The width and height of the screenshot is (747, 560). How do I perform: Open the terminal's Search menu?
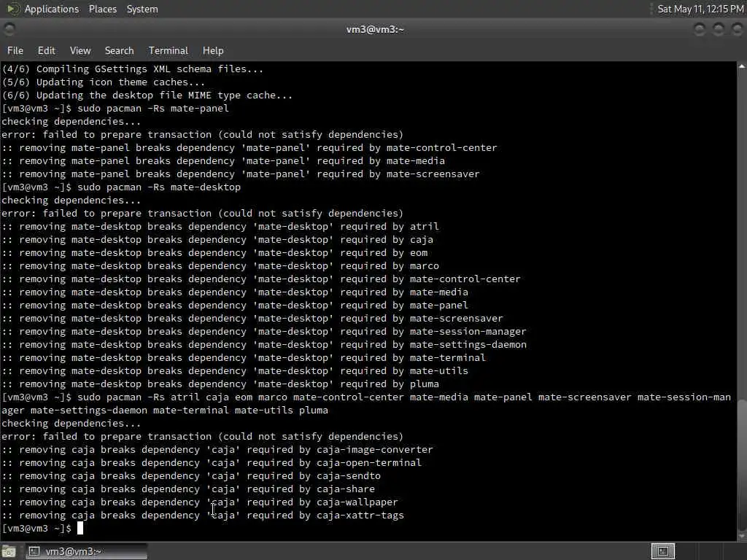(x=119, y=50)
